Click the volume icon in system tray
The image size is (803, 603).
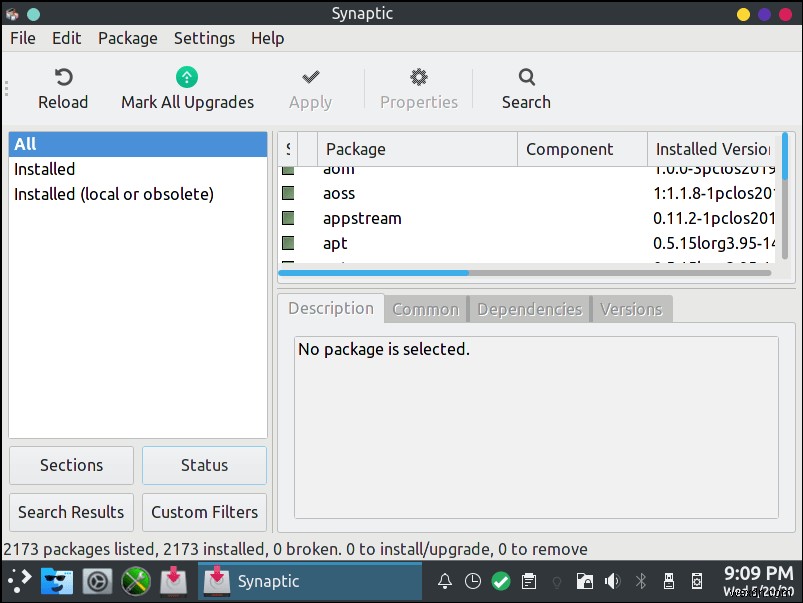[x=613, y=580]
